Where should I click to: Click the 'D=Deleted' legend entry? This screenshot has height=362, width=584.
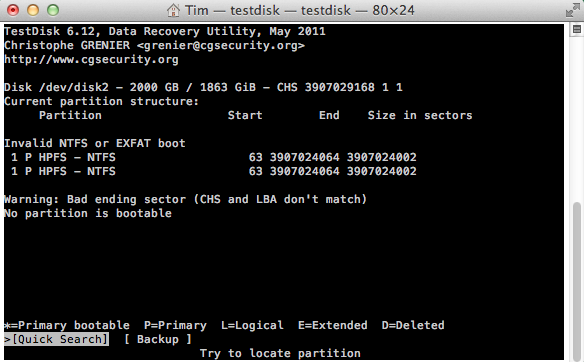coord(413,326)
